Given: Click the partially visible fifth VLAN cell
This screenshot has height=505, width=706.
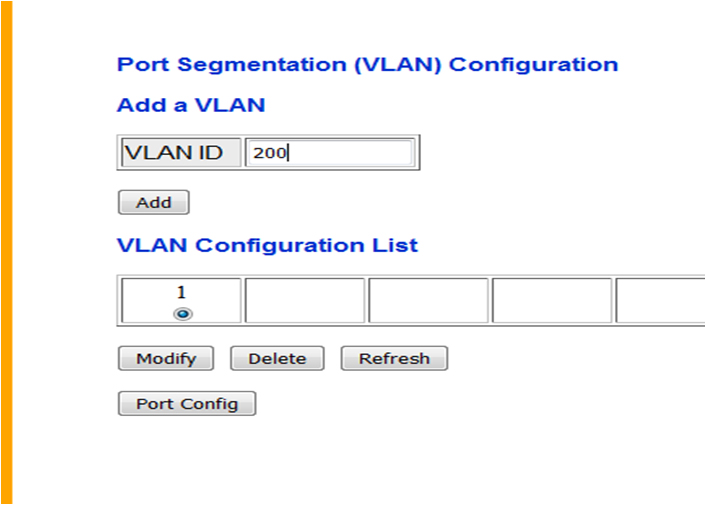Looking at the screenshot, I should tap(661, 301).
